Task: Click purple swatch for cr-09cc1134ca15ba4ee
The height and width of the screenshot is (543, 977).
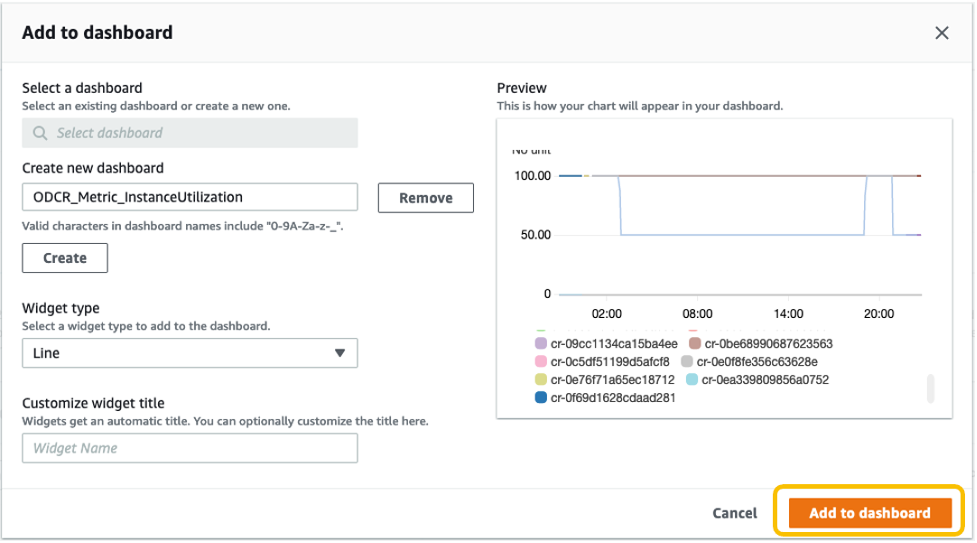Action: 541,344
